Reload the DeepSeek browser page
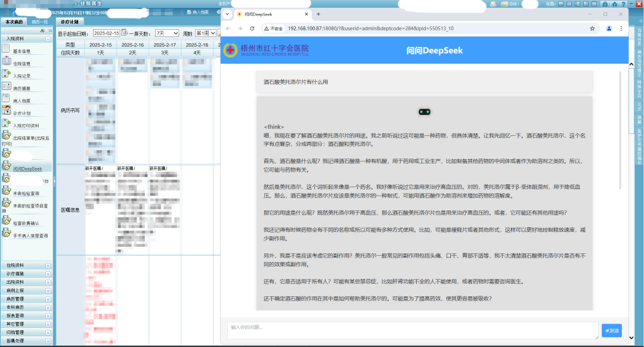The height and width of the screenshot is (347, 644). [x=252, y=29]
